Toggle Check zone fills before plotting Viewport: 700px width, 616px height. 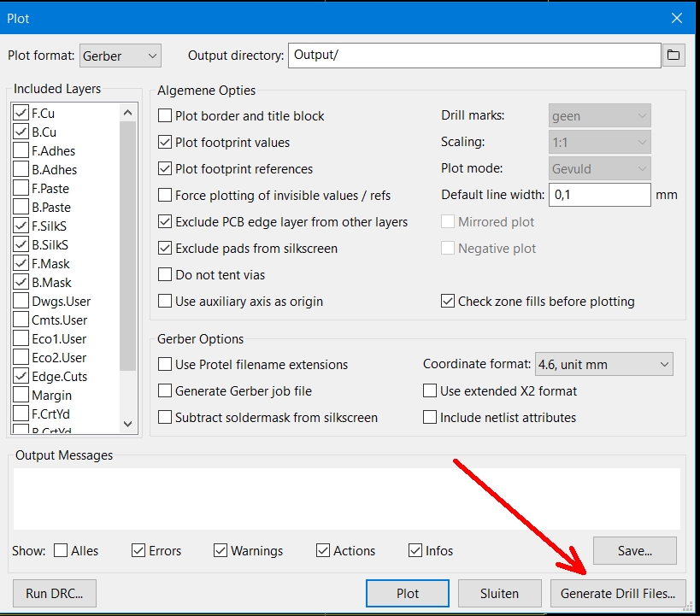pos(448,302)
